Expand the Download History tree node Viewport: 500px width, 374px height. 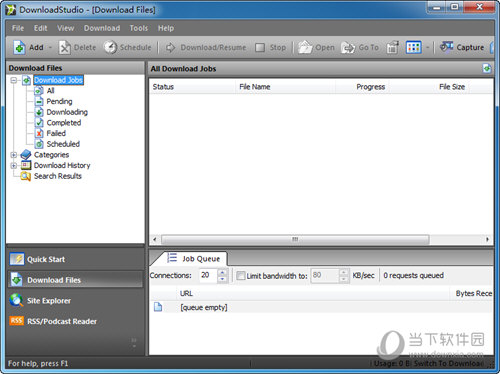(x=14, y=166)
